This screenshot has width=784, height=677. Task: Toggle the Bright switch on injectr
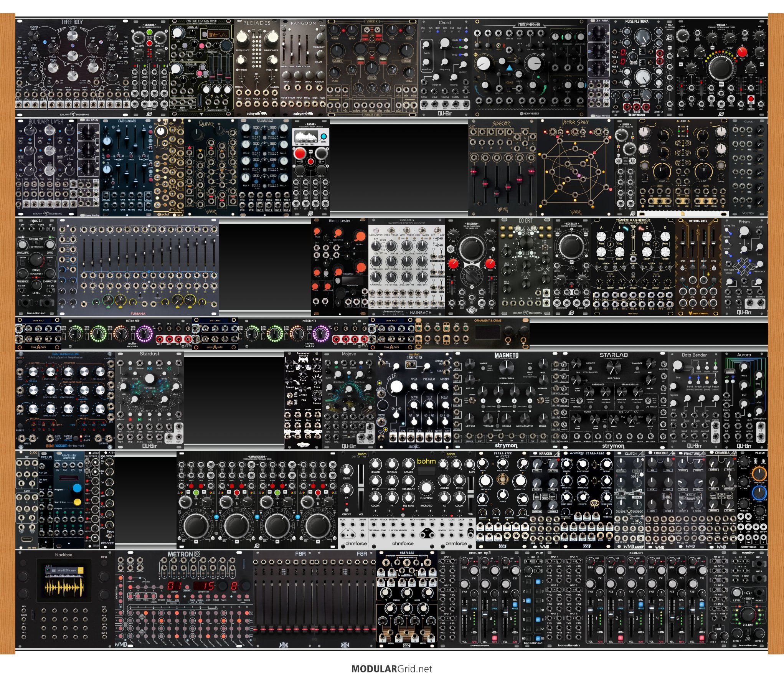pyautogui.click(x=50, y=262)
